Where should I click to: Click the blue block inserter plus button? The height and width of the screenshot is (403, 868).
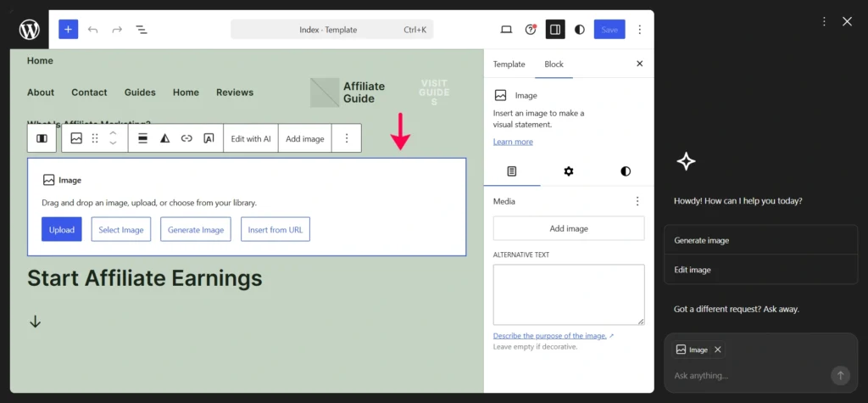68,30
